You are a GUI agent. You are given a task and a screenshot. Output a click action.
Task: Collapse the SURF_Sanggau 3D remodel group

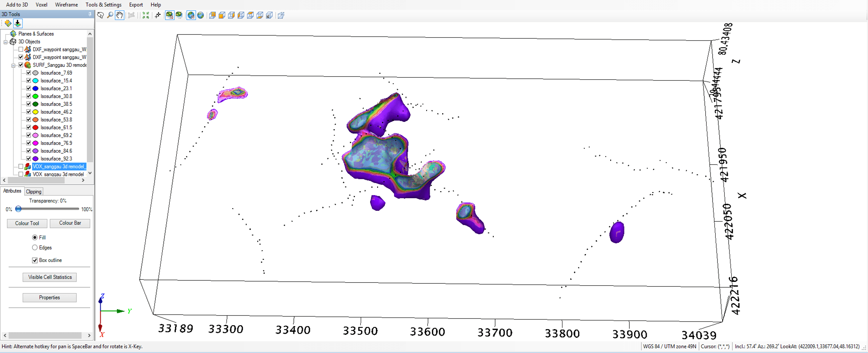point(13,65)
